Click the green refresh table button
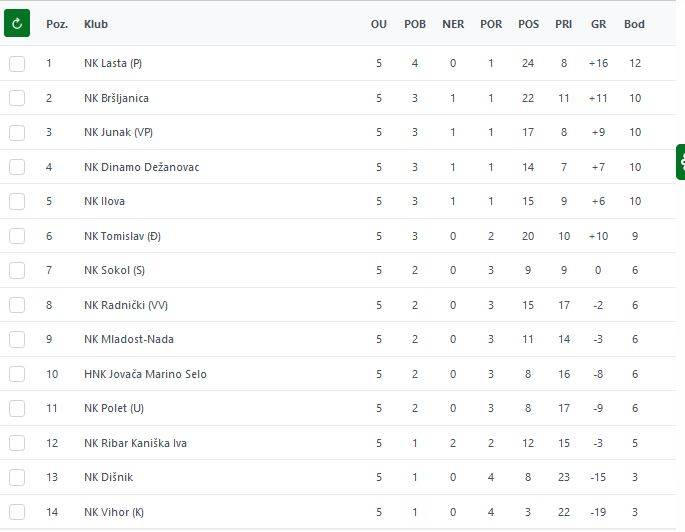 tap(17, 23)
